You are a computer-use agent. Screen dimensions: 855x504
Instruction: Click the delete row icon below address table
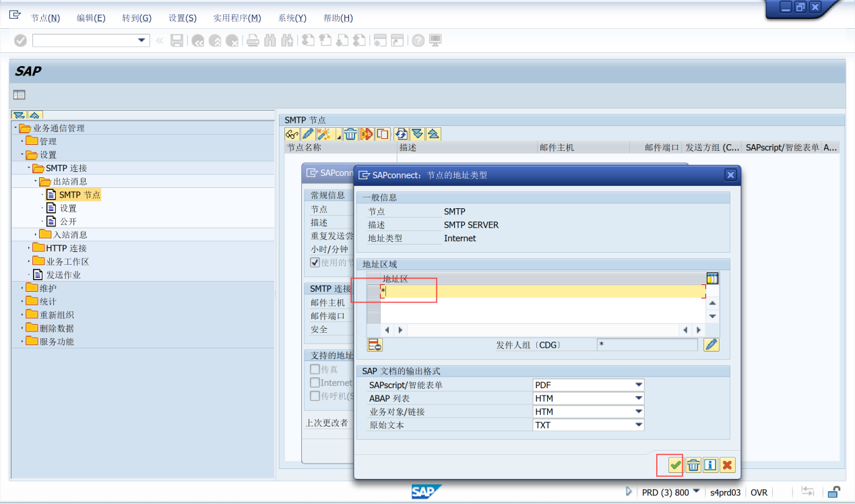[x=375, y=345]
